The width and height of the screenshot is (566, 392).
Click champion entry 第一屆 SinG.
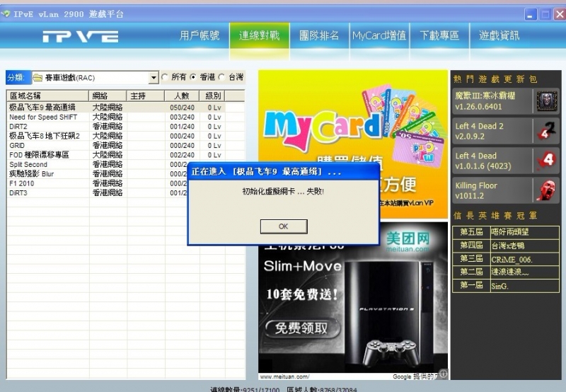[x=506, y=286]
